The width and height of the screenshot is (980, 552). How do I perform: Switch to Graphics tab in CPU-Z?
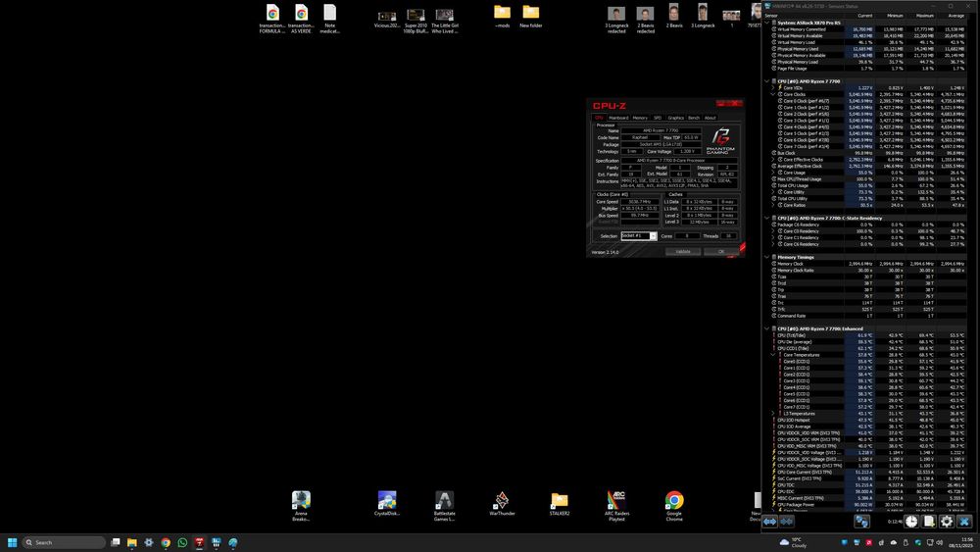[675, 118]
